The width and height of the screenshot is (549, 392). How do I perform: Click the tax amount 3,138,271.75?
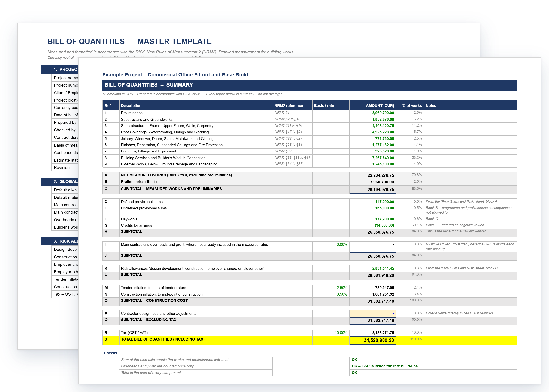click(373, 333)
